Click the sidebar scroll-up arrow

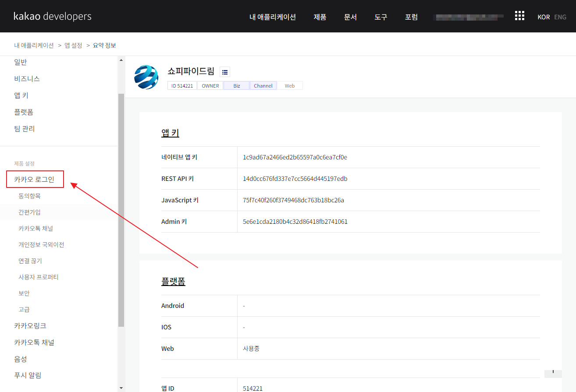tap(121, 60)
